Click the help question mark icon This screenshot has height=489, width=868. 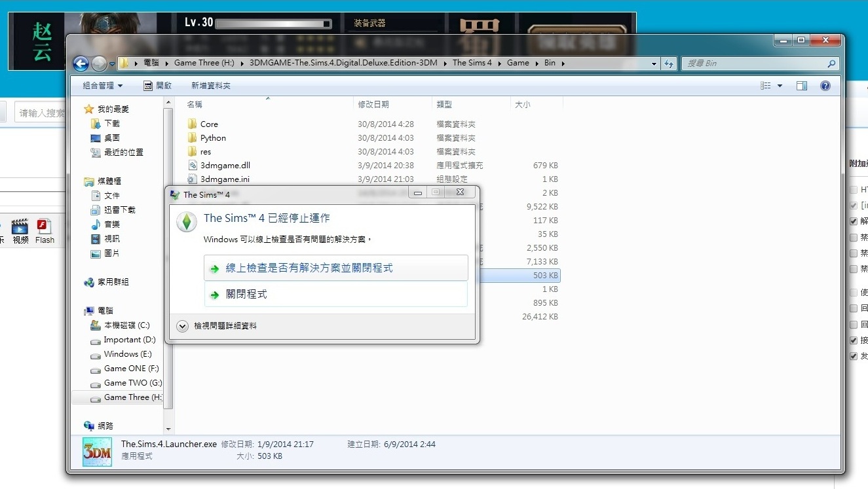tap(825, 86)
